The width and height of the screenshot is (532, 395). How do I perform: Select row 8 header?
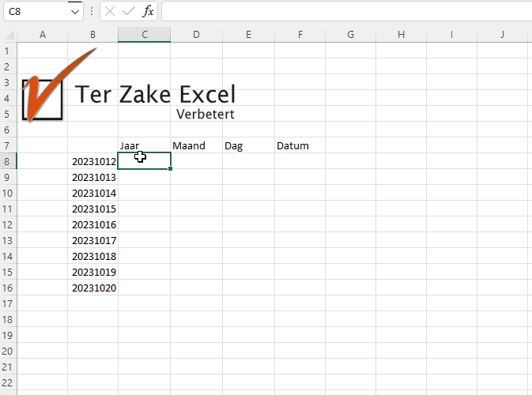(x=7, y=161)
